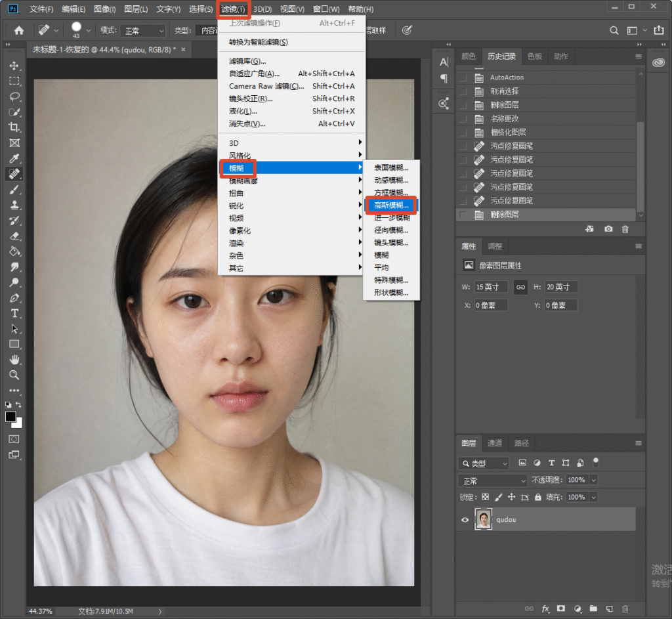Select the Horizontal Type tool

(x=14, y=313)
